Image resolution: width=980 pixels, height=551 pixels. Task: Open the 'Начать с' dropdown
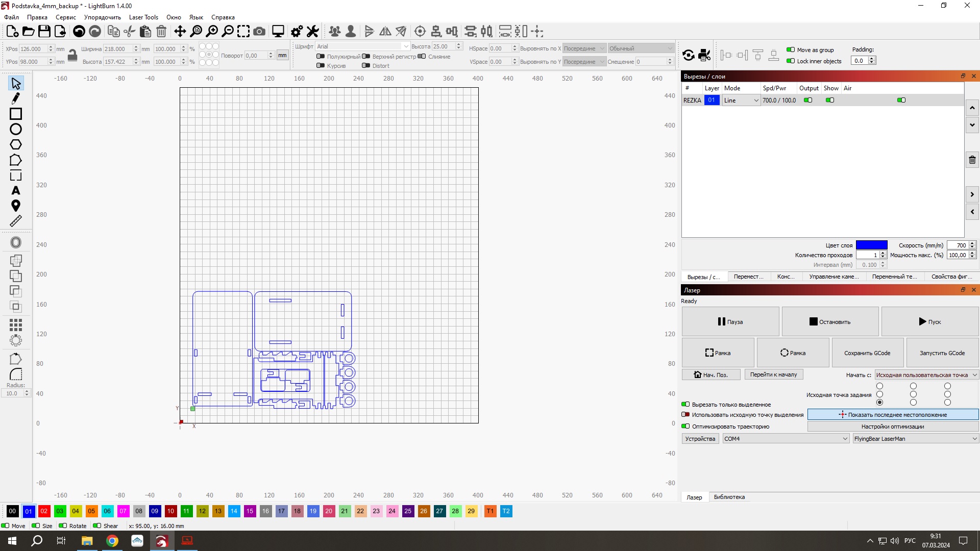click(926, 375)
